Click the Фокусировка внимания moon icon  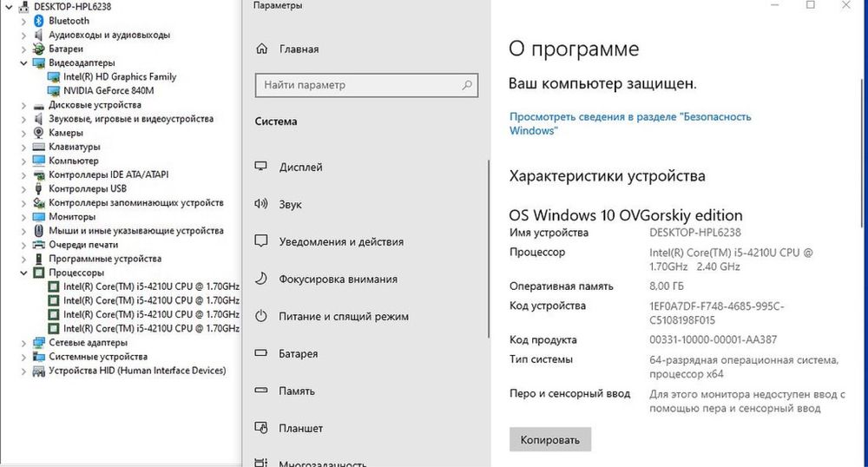click(260, 279)
